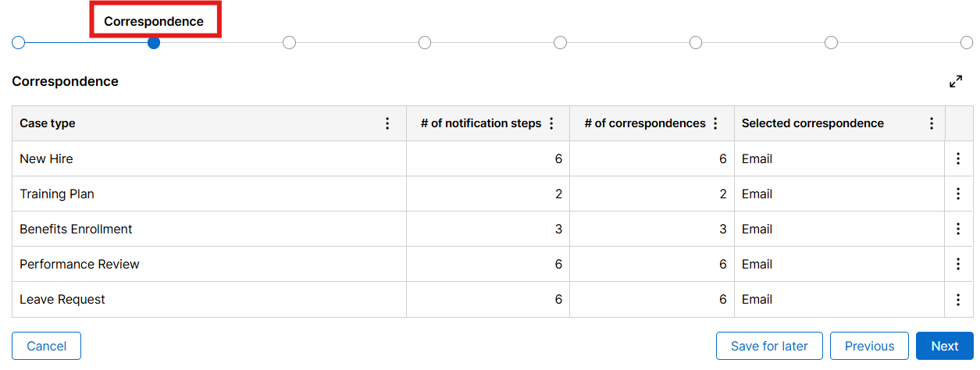This screenshot has width=980, height=370.
Task: Proceed with the Next button
Action: tap(945, 346)
